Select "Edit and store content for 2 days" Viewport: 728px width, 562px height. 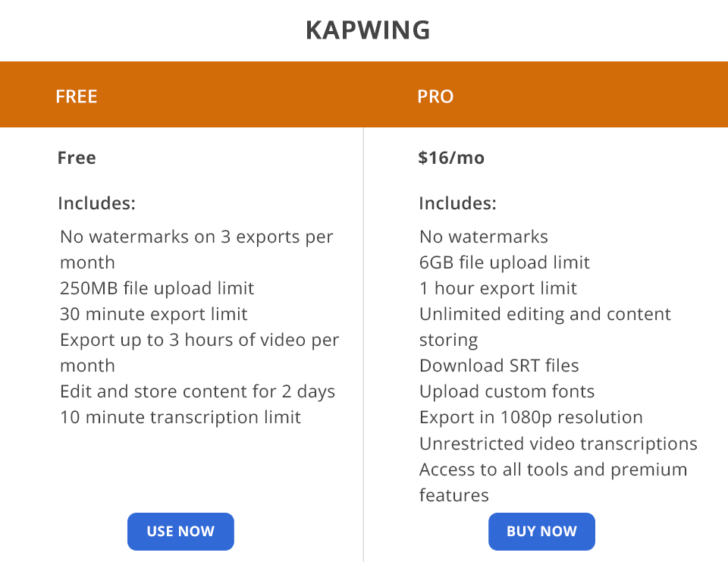[197, 391]
